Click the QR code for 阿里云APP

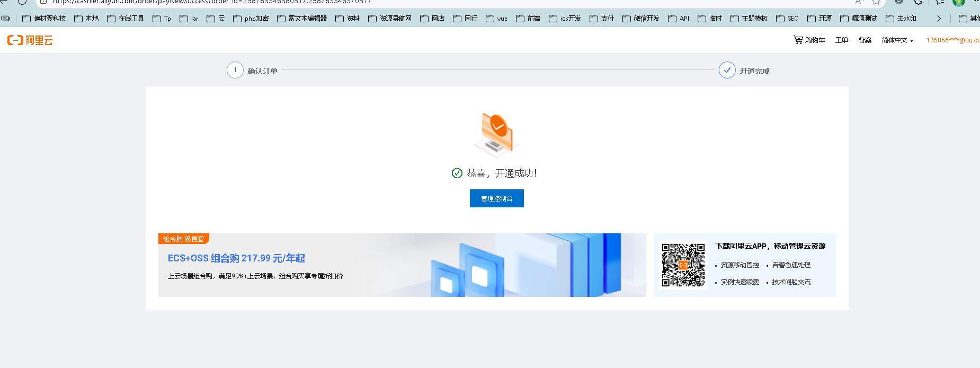coord(683,265)
